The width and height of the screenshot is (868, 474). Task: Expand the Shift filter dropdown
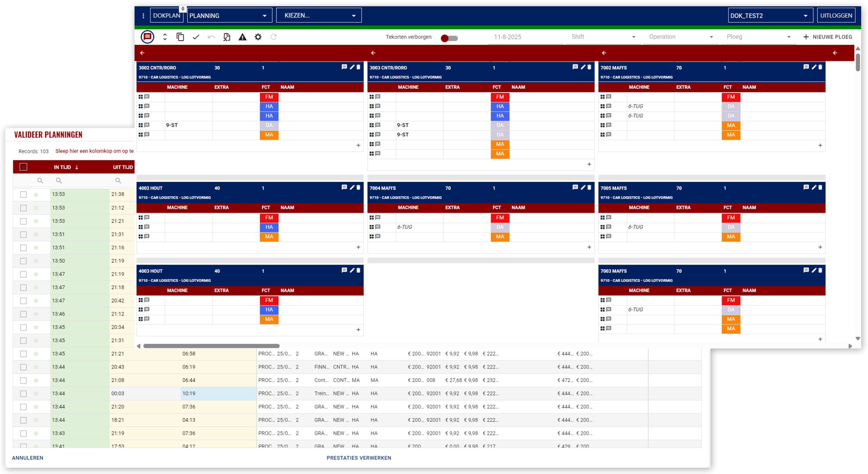click(603, 37)
